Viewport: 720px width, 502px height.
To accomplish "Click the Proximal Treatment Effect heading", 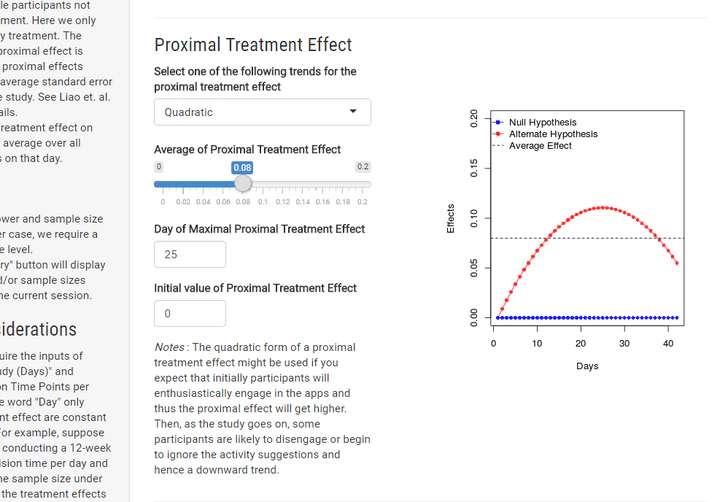I will (x=253, y=45).
